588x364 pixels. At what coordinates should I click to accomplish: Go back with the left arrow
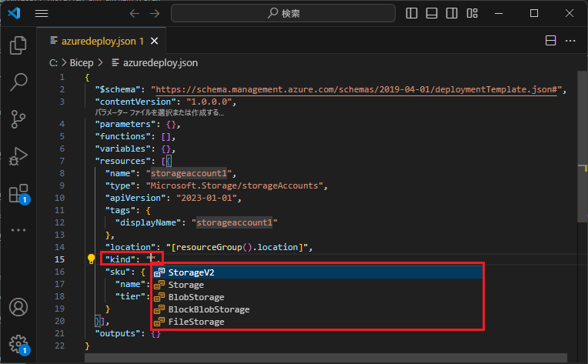(134, 14)
